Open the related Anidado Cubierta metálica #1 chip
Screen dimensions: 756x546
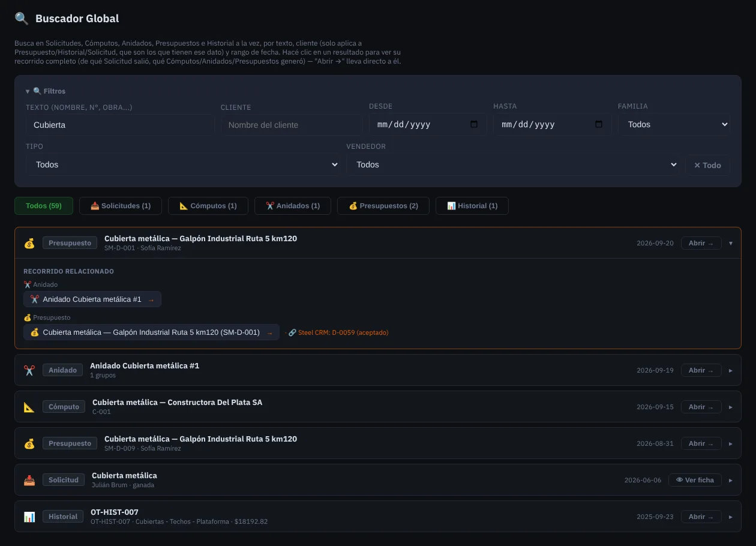[92, 299]
